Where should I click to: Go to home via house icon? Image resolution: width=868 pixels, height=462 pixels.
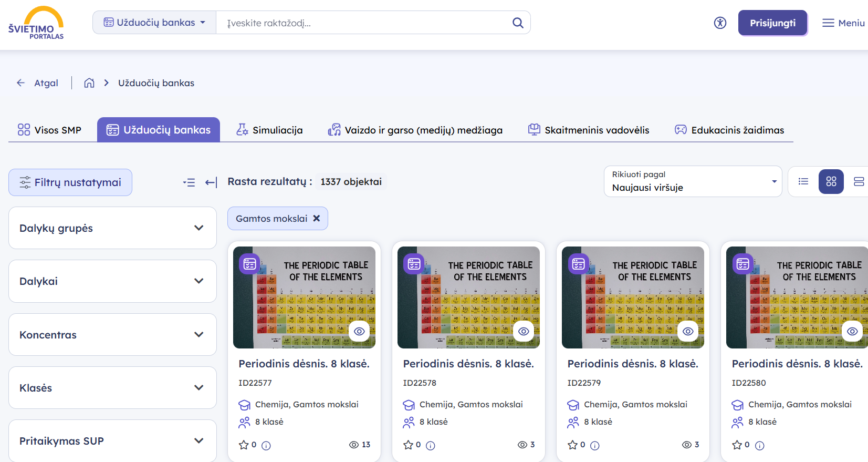point(89,83)
